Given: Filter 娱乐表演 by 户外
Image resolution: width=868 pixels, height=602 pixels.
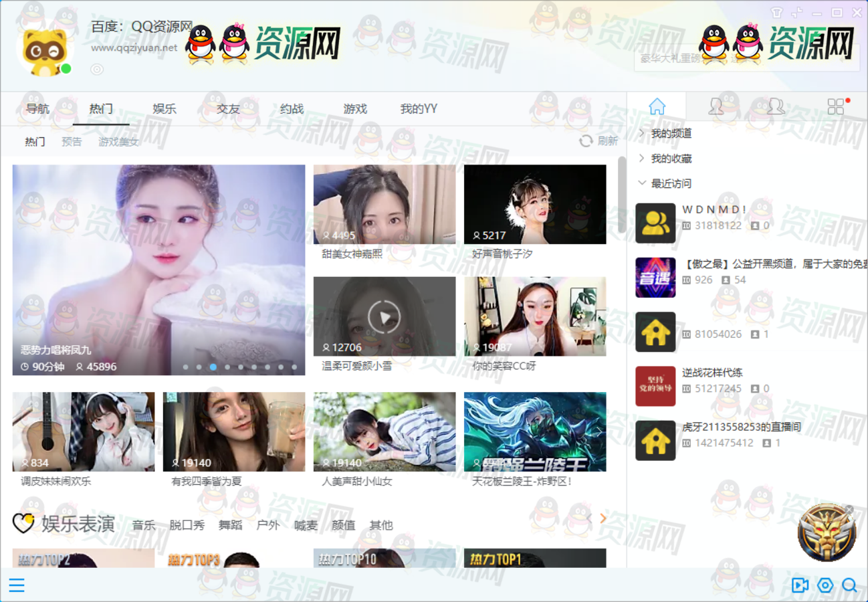Looking at the screenshot, I should [268, 525].
